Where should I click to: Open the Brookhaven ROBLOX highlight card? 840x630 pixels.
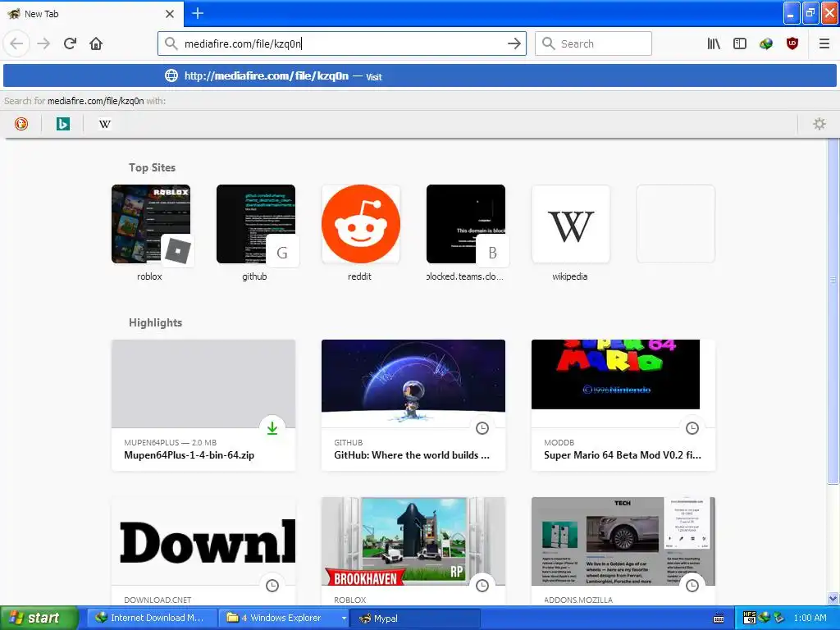pos(413,551)
